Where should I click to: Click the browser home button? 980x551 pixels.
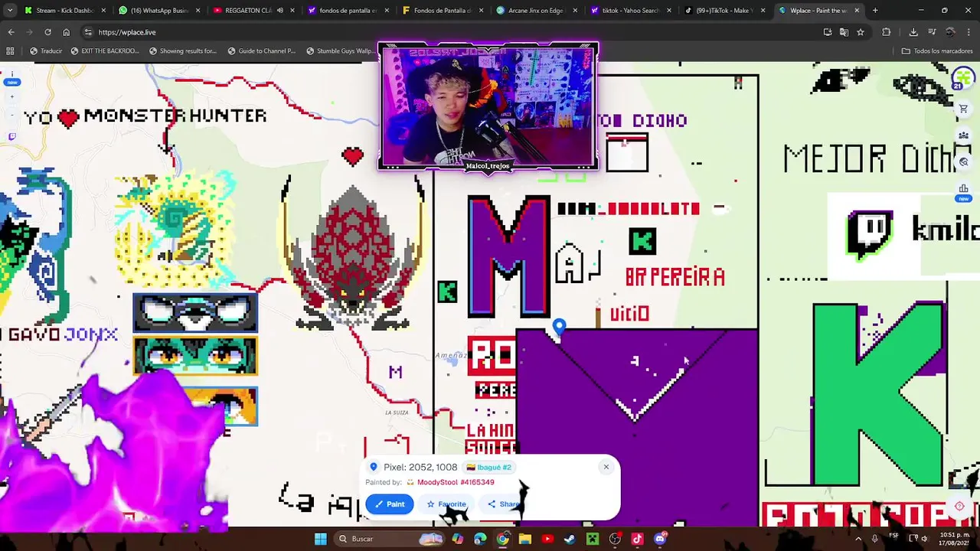point(66,32)
